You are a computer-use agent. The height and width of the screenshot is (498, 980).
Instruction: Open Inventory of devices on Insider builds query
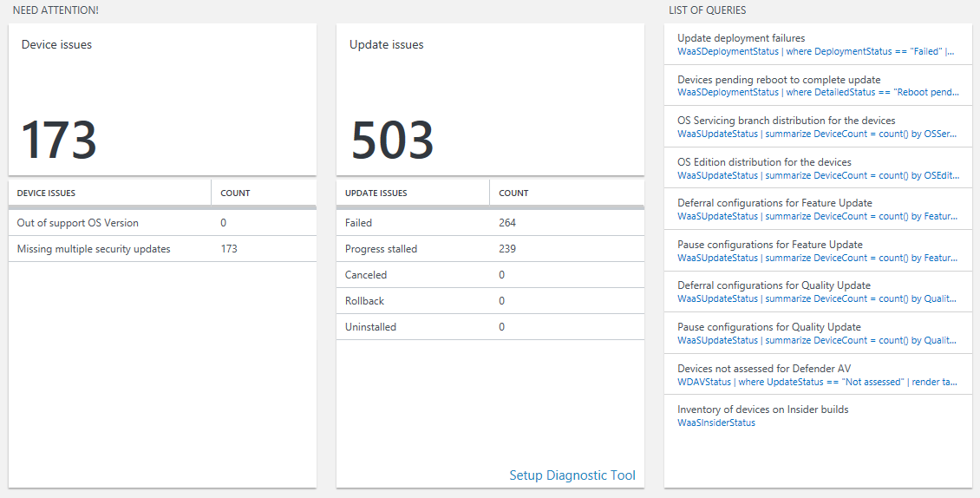pos(817,416)
